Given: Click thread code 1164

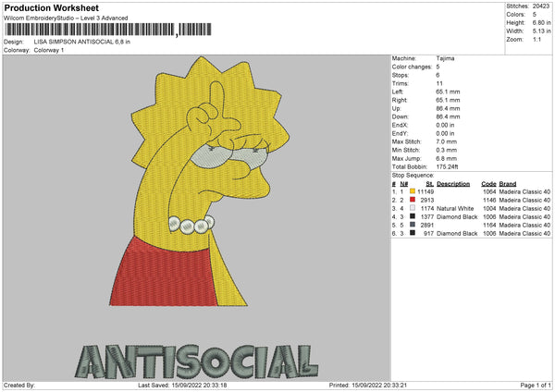Looking at the screenshot, I should (x=489, y=225).
